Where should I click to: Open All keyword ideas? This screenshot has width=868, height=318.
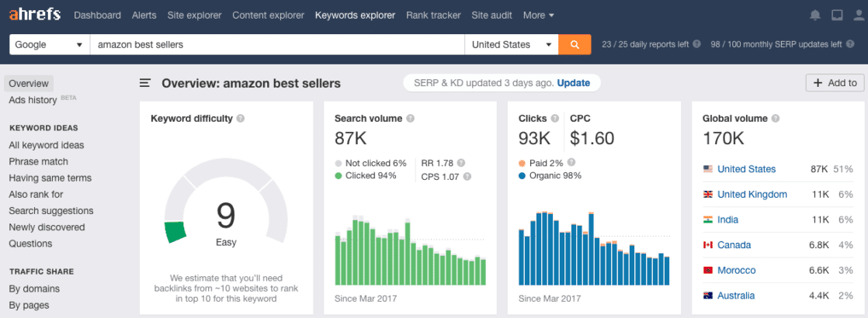47,145
